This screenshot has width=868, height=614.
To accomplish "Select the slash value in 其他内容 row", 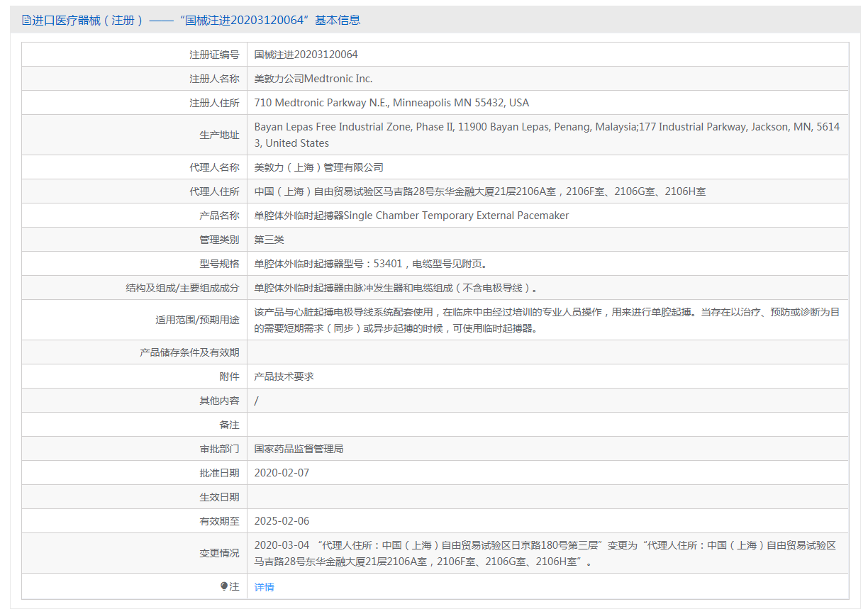I will point(257,401).
